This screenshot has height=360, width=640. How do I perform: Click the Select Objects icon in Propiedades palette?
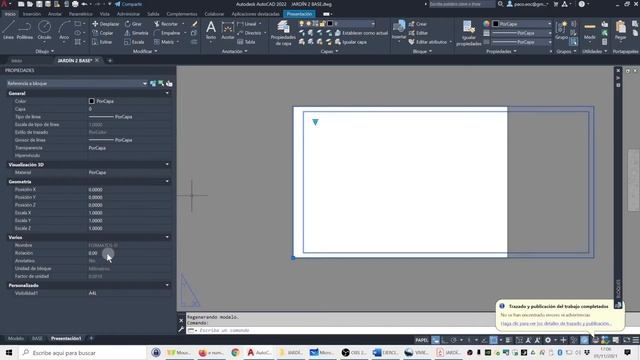[161, 83]
